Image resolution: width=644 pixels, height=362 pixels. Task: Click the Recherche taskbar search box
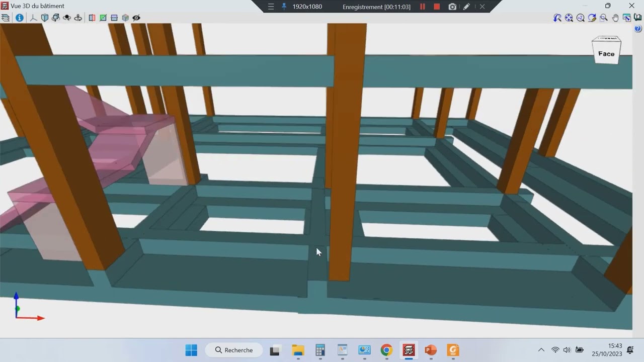(234, 350)
